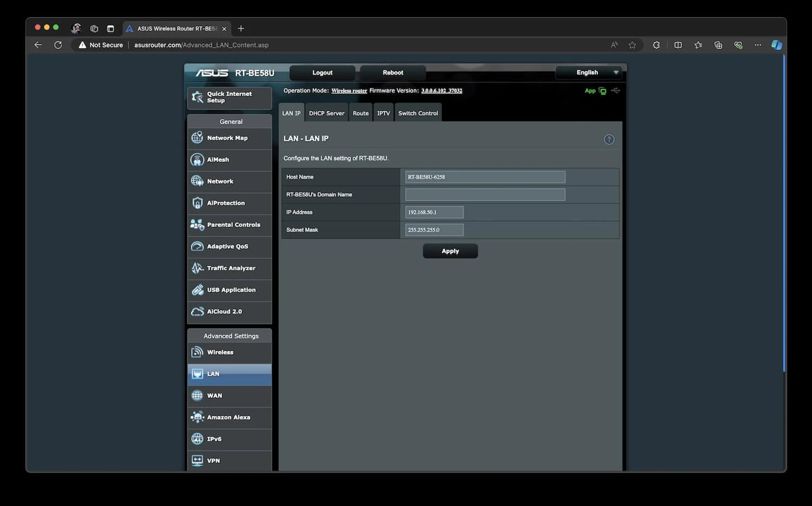Screen dimensions: 812x506
Task: Open Quick Internet Setup wizard icon
Action: (197, 97)
